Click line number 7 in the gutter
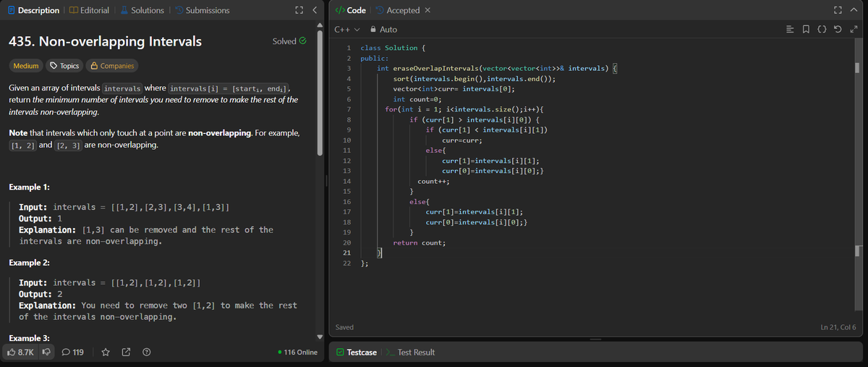 pos(349,108)
